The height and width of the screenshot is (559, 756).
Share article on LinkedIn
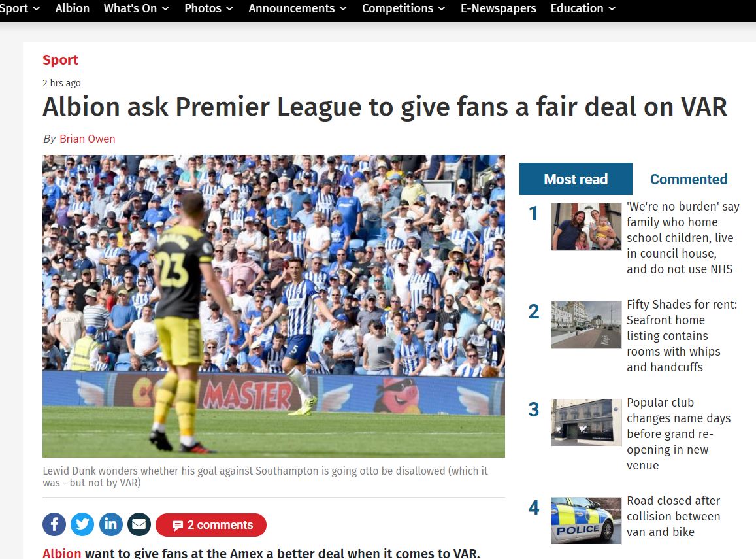pos(111,524)
